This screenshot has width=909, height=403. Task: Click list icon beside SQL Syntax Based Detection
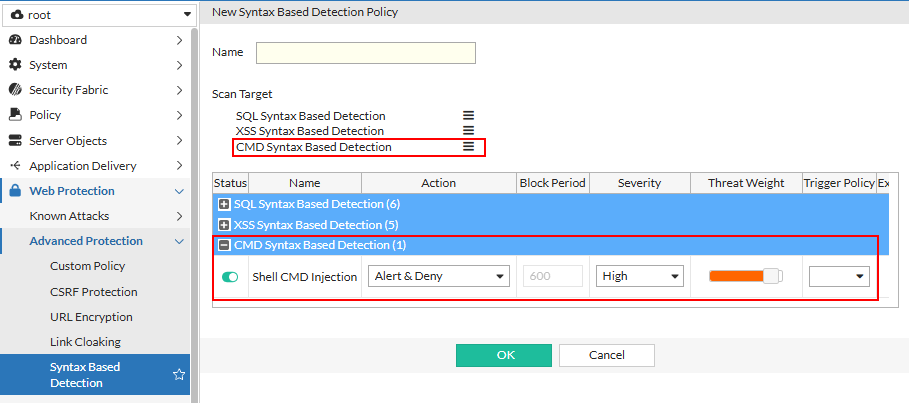click(468, 116)
